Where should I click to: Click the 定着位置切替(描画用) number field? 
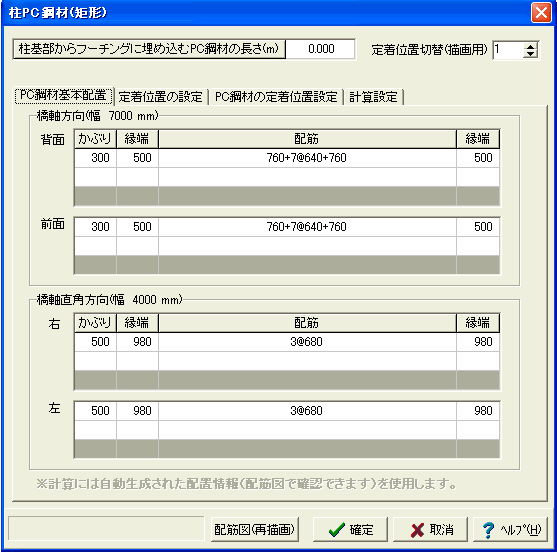(x=508, y=50)
